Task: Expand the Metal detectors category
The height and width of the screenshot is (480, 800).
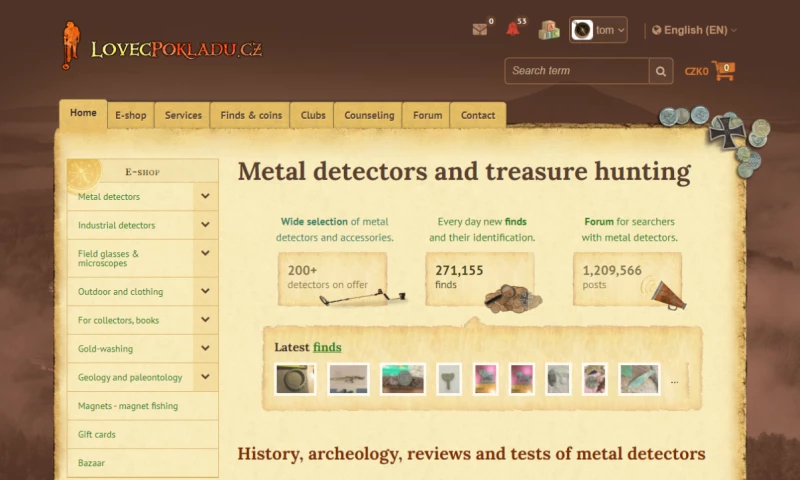Action: tap(205, 197)
